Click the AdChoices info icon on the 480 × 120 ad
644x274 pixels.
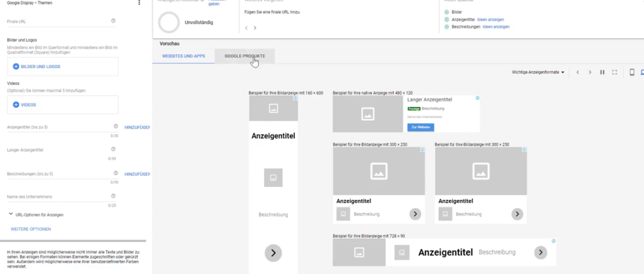tap(477, 98)
